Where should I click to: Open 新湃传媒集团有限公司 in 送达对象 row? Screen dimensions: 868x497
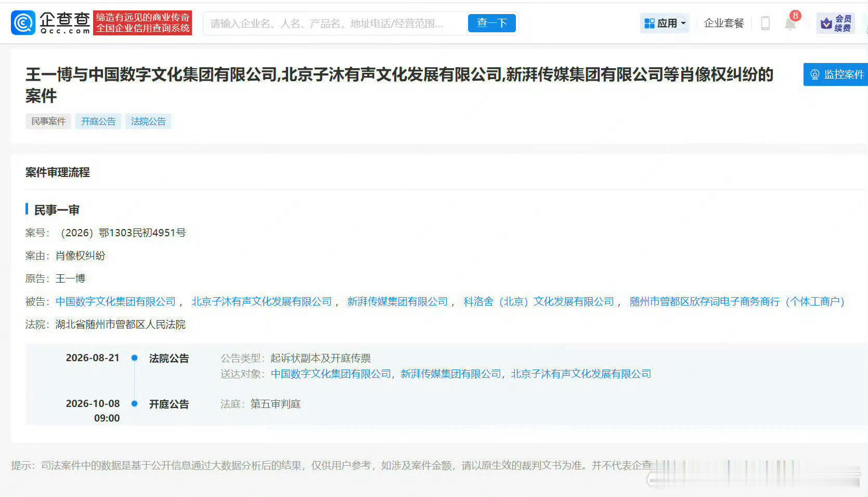click(451, 374)
